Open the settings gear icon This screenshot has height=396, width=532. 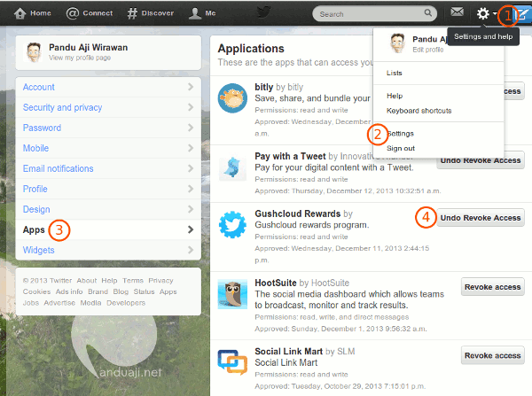point(483,13)
